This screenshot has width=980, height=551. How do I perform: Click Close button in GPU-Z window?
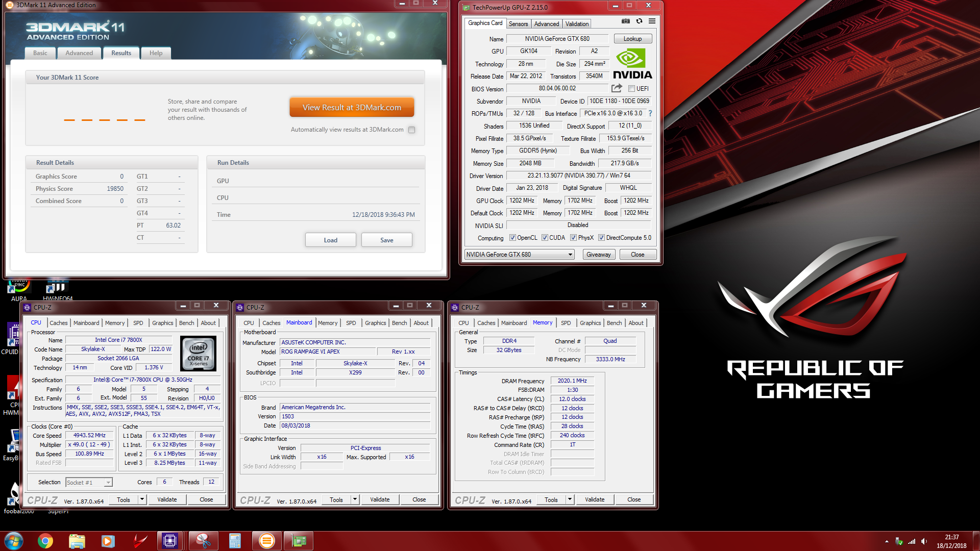point(638,255)
